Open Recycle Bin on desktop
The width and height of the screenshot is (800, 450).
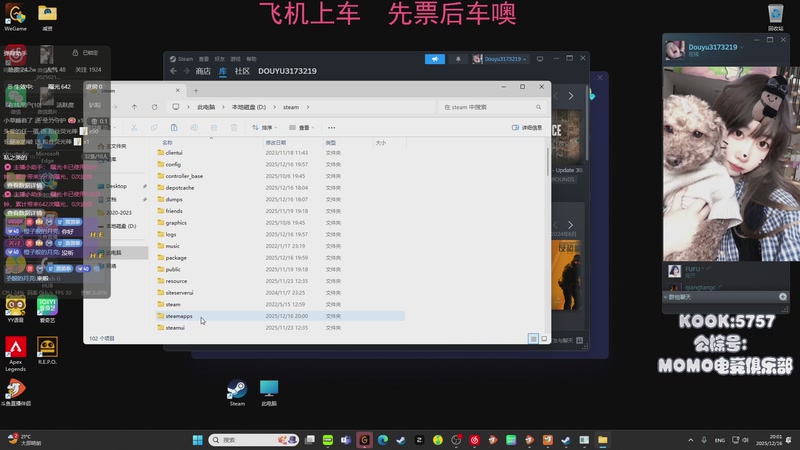pos(776,17)
